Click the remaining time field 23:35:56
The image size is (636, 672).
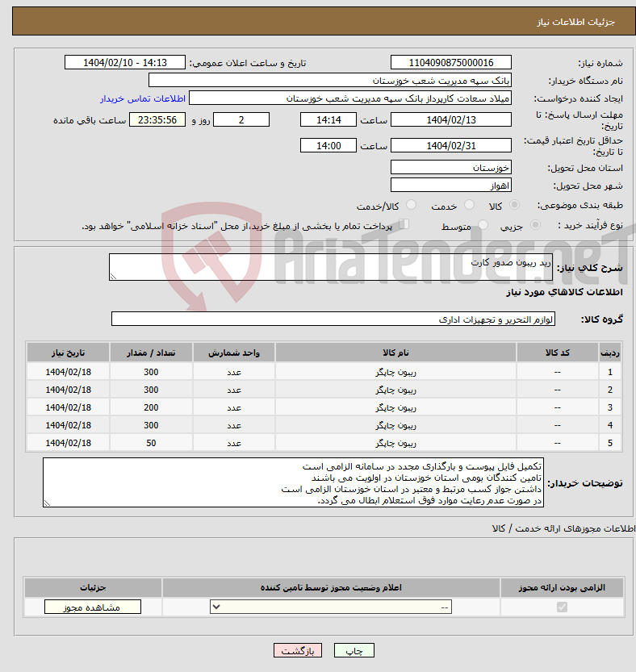tap(157, 119)
